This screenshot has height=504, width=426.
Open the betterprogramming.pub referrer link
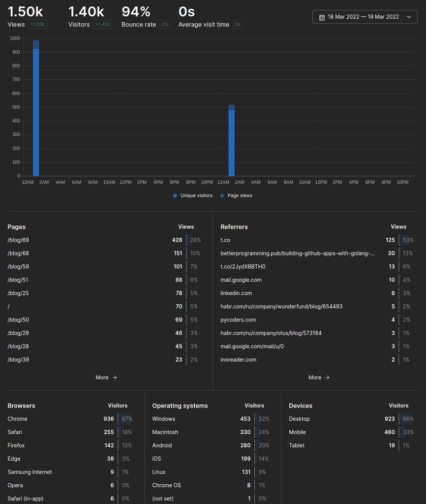297,253
